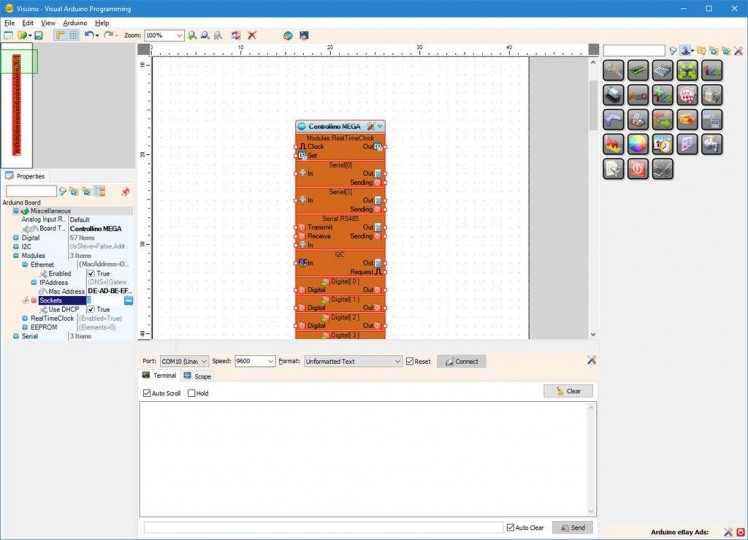Click the red power component category icon
This screenshot has width=748, height=540.
click(639, 169)
